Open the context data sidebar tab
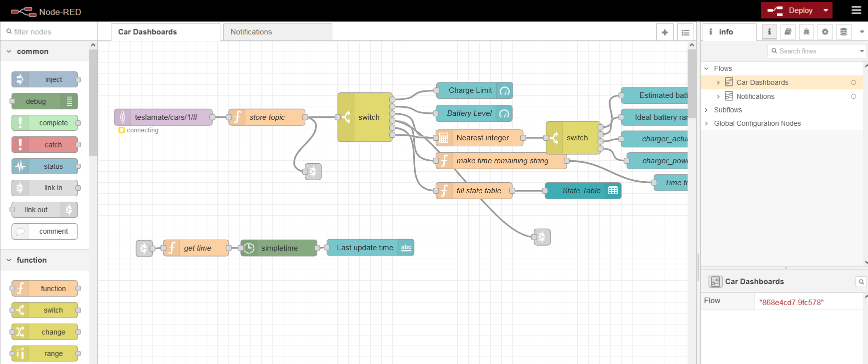Viewport: 868px width, 364px height. tap(844, 32)
